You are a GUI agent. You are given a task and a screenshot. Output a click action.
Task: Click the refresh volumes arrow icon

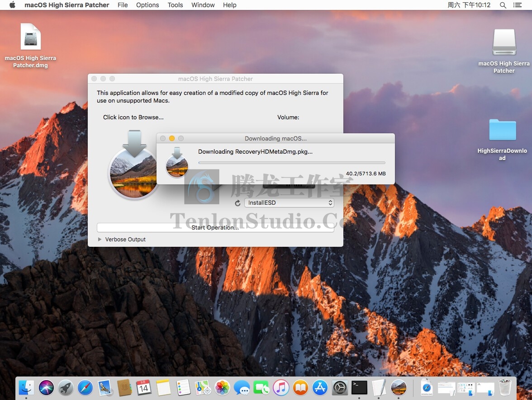[x=237, y=202]
